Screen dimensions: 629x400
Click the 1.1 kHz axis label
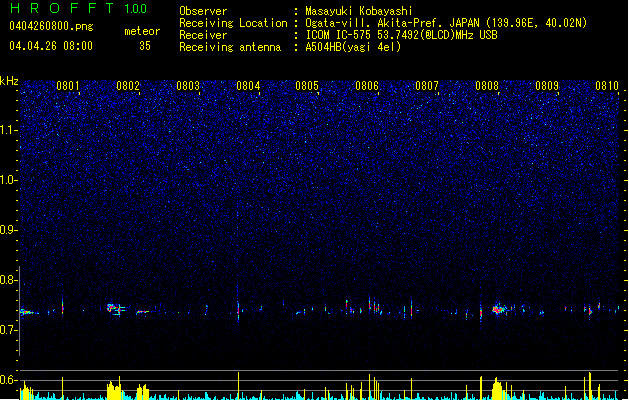(8, 130)
